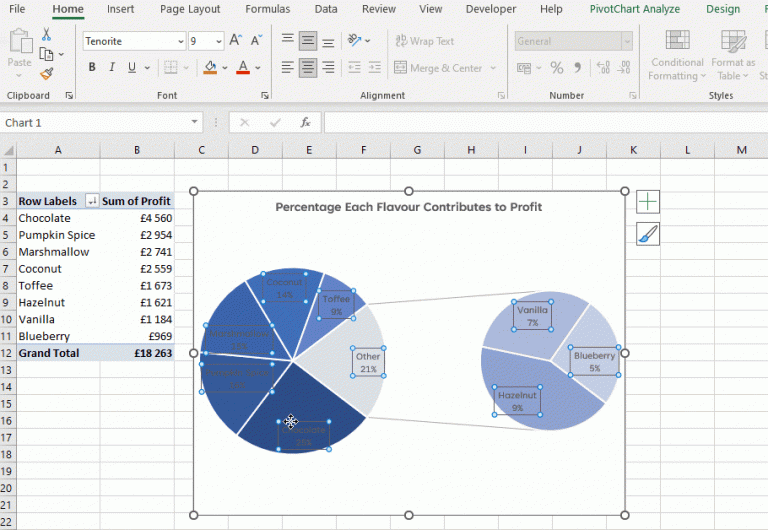The width and height of the screenshot is (768, 530).
Task: Select Align Right icon
Action: (328, 68)
